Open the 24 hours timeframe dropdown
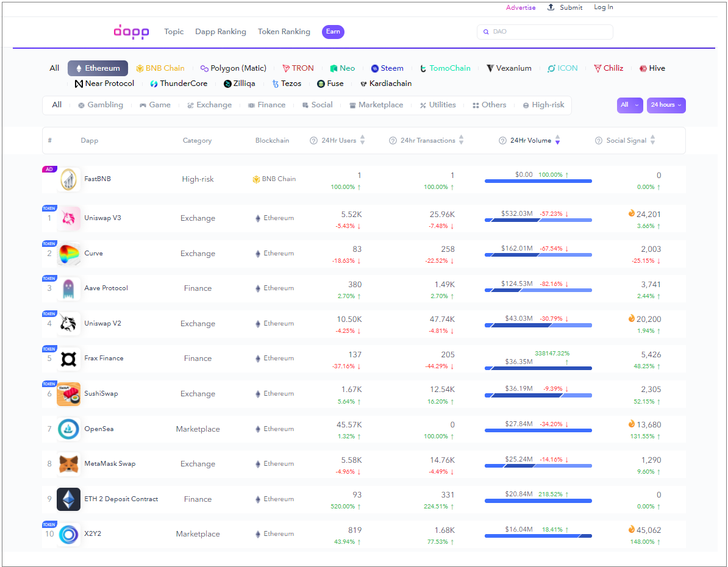Screen dimensions: 728x567 [x=666, y=105]
